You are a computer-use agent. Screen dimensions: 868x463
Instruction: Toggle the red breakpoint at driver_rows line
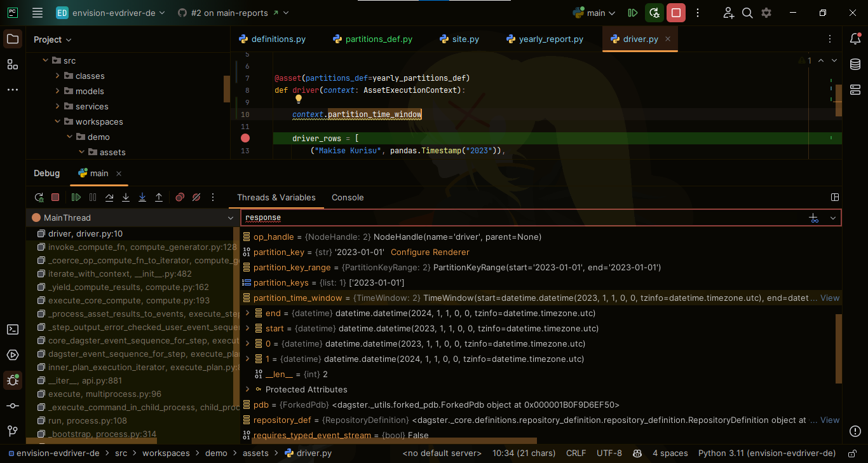[x=245, y=138]
